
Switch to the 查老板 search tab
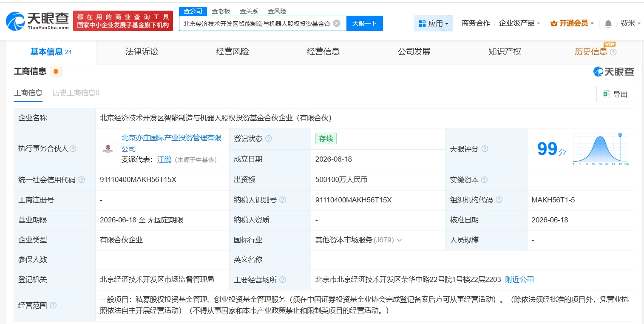221,11
